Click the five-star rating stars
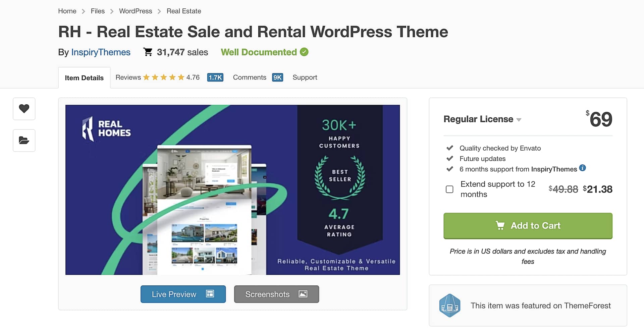This screenshot has width=644, height=331. coord(164,77)
